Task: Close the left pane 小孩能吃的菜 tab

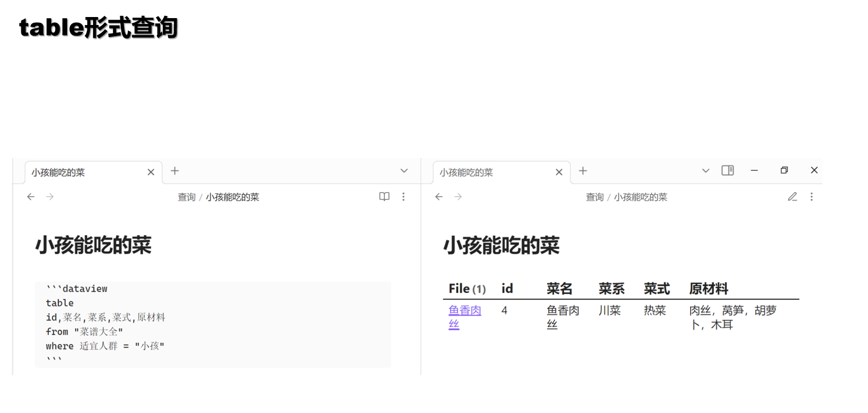Action: (x=151, y=172)
